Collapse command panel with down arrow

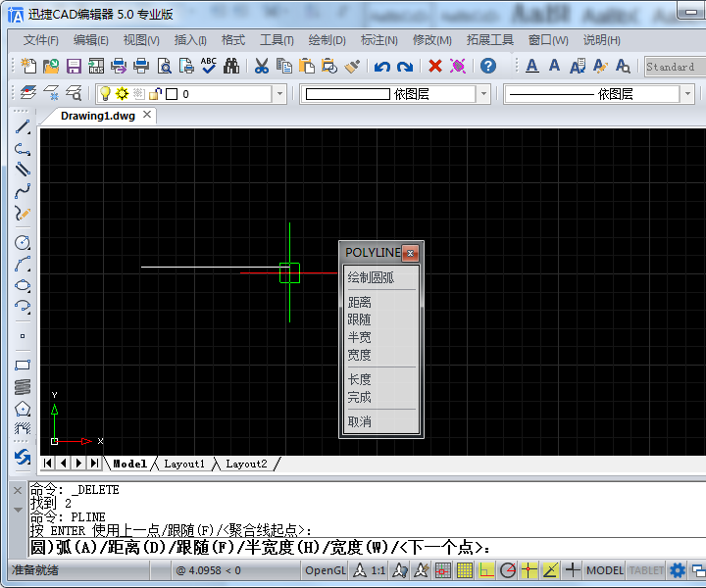point(18,510)
